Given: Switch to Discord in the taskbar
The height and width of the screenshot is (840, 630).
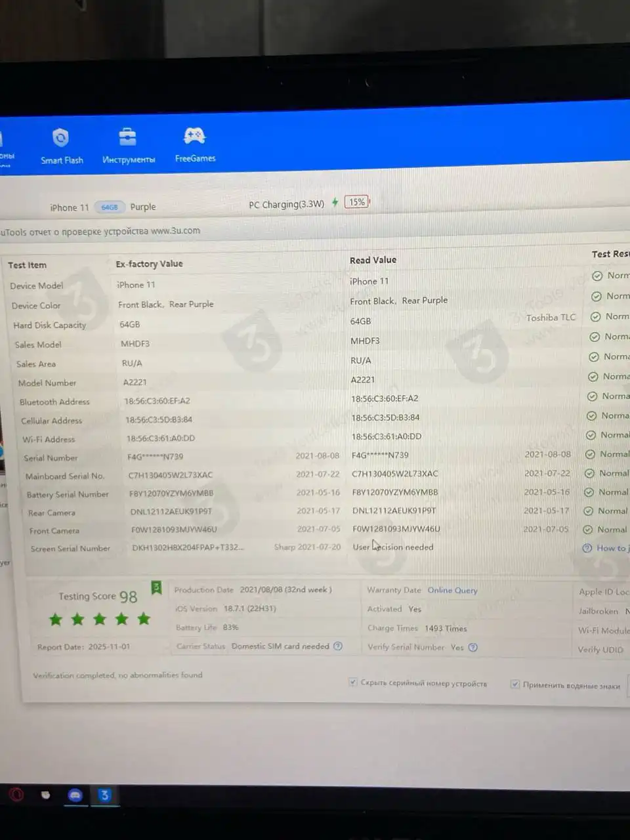Looking at the screenshot, I should tap(75, 795).
